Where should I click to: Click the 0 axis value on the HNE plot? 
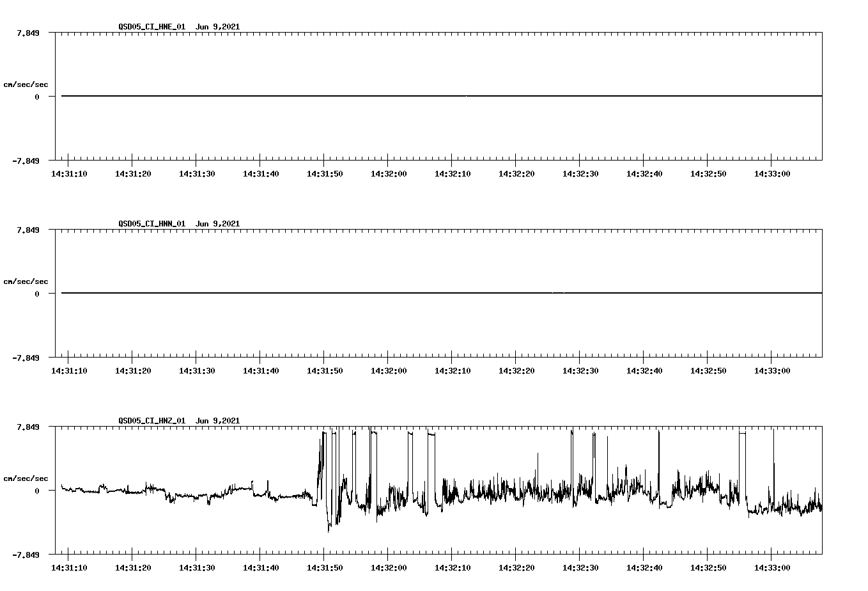point(37,97)
